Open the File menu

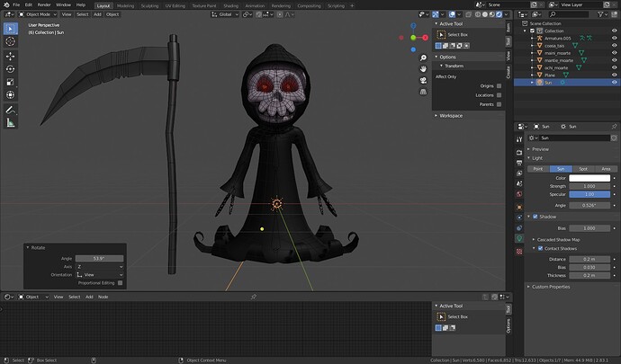[x=16, y=4]
